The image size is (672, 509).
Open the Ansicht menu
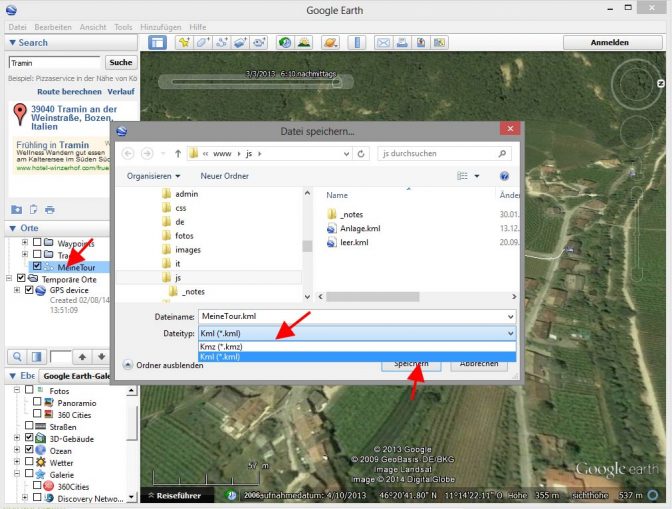(93, 27)
